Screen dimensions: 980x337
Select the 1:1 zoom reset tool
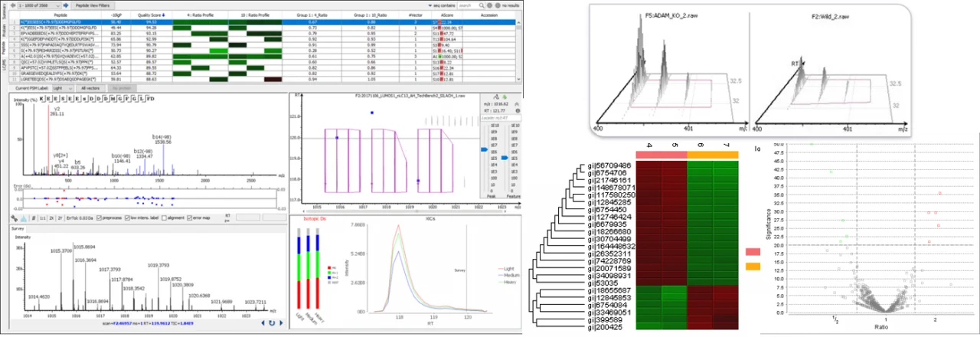pyautogui.click(x=43, y=218)
